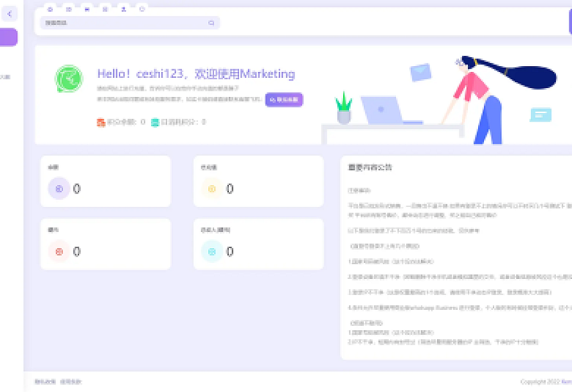The height and width of the screenshot is (392, 572).
Task: Click the green 已消耗积分 stat icon
Action: click(154, 122)
